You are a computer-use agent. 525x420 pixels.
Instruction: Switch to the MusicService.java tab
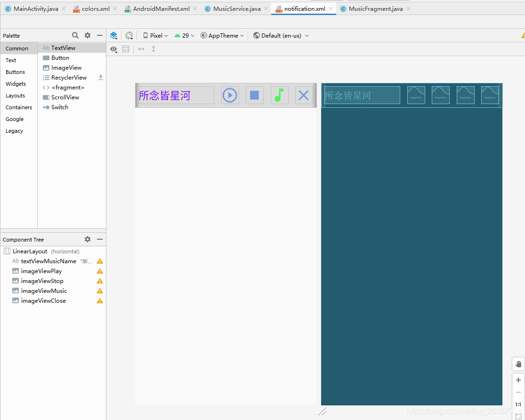[x=237, y=8]
